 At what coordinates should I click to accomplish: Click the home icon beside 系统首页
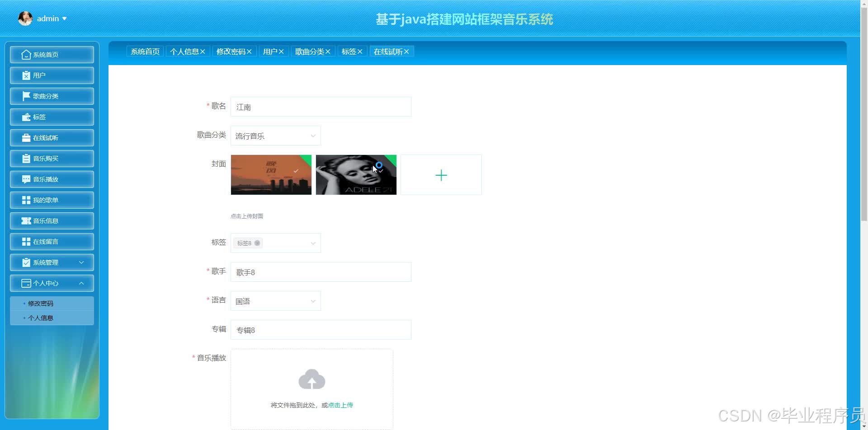(x=26, y=55)
